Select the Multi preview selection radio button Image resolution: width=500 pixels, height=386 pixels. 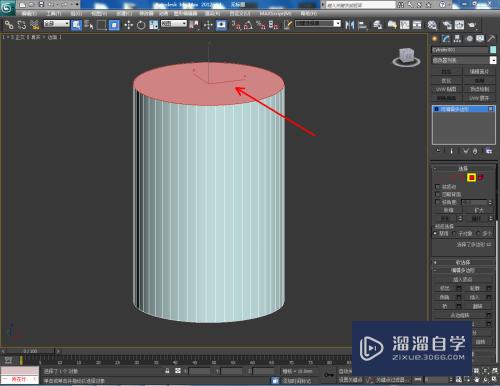478,233
